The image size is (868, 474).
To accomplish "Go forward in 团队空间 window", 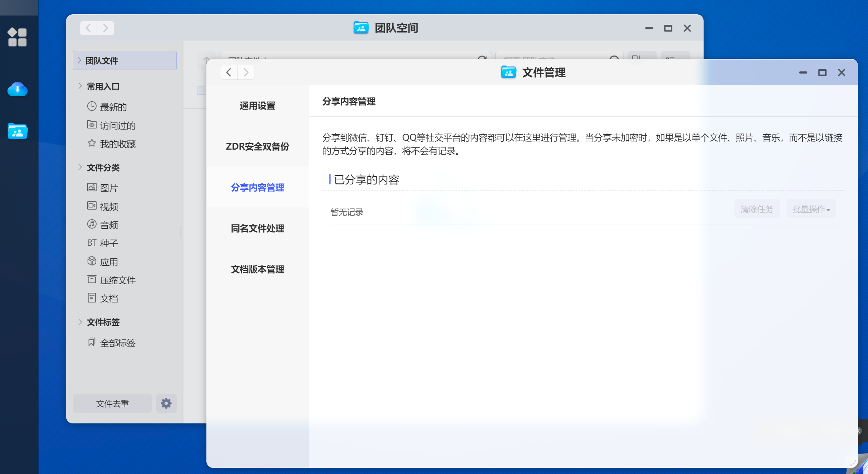I will coord(106,28).
